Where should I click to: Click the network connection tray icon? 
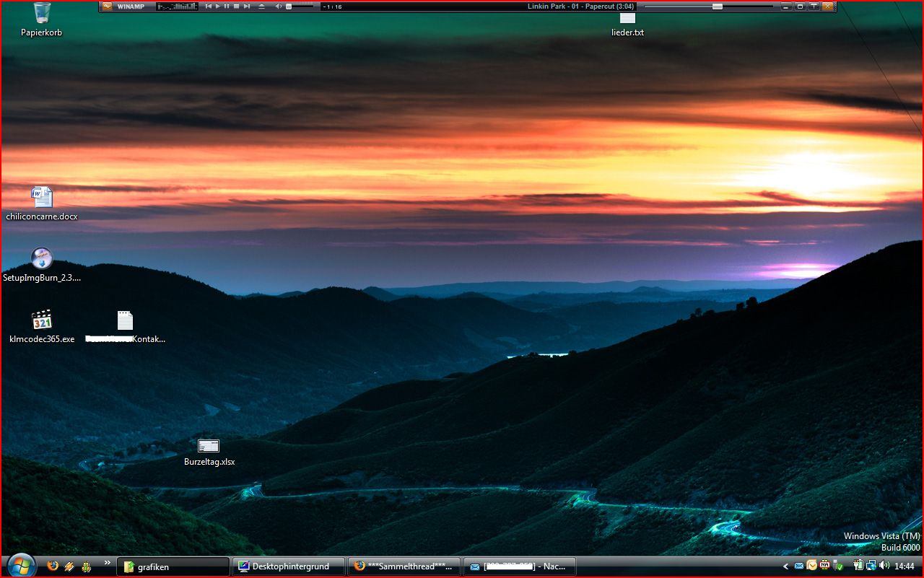tap(871, 566)
